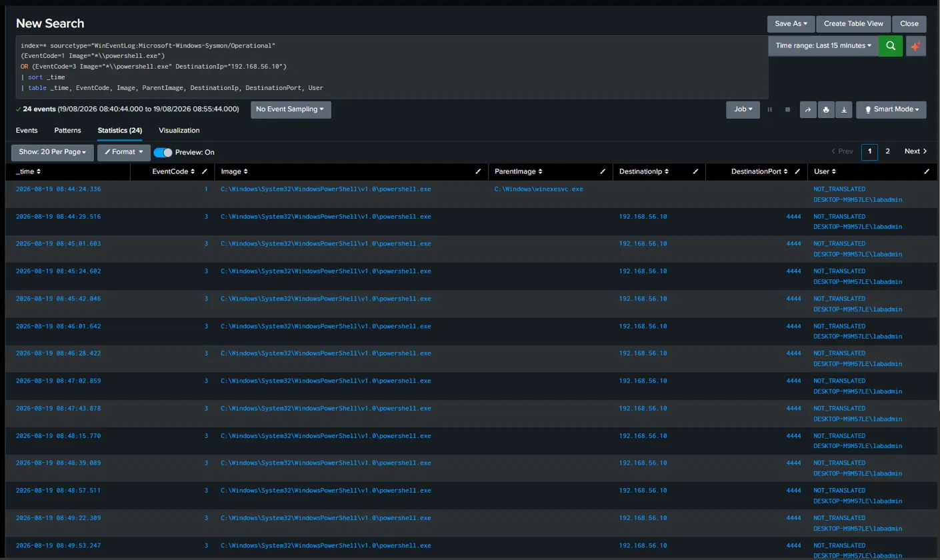The image size is (940, 560).
Task: Click the DestinationIp column's pencil icon
Action: 695,171
